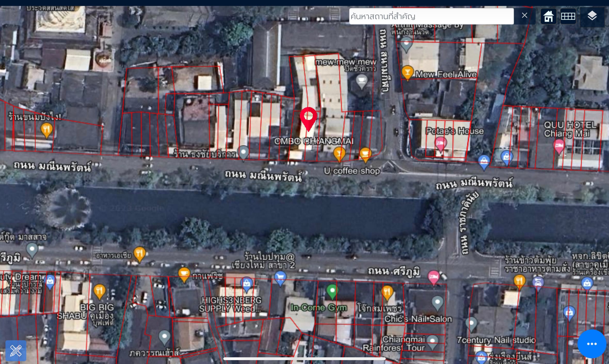Click the U coffee shop bar marker
This screenshot has width=609, height=364.
pyautogui.click(x=339, y=155)
